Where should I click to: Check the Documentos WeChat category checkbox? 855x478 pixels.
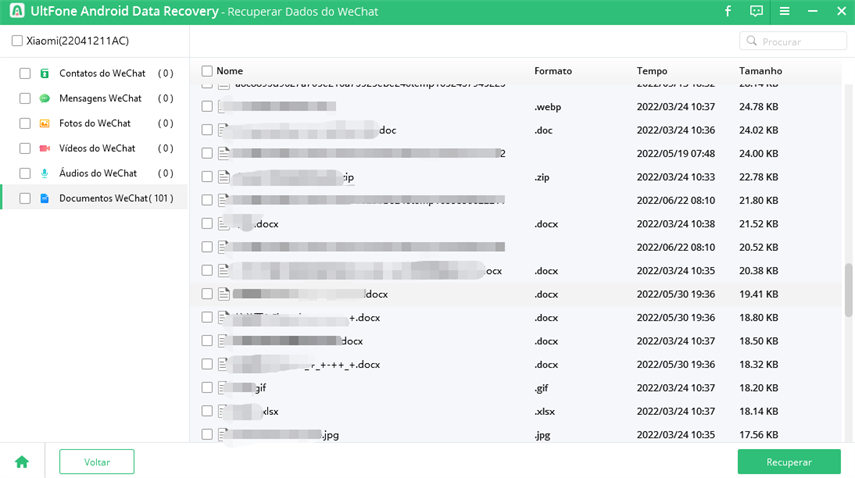click(24, 198)
